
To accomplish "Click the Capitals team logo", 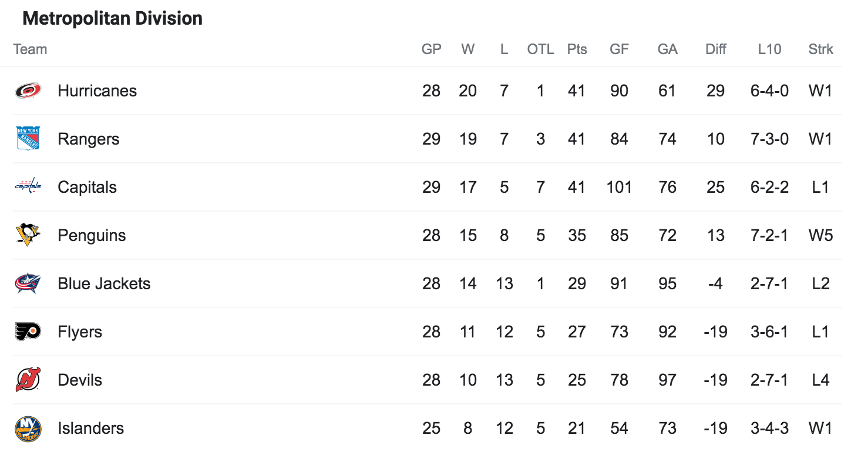I will [28, 187].
